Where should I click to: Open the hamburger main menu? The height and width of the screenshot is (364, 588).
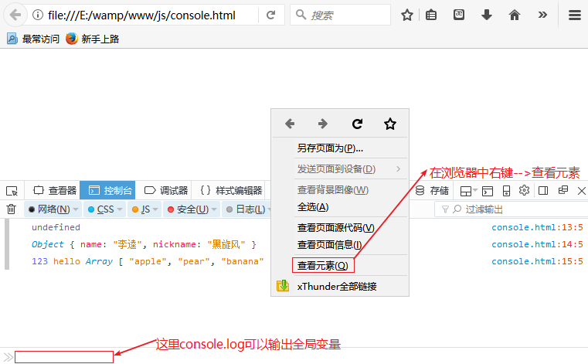point(575,15)
